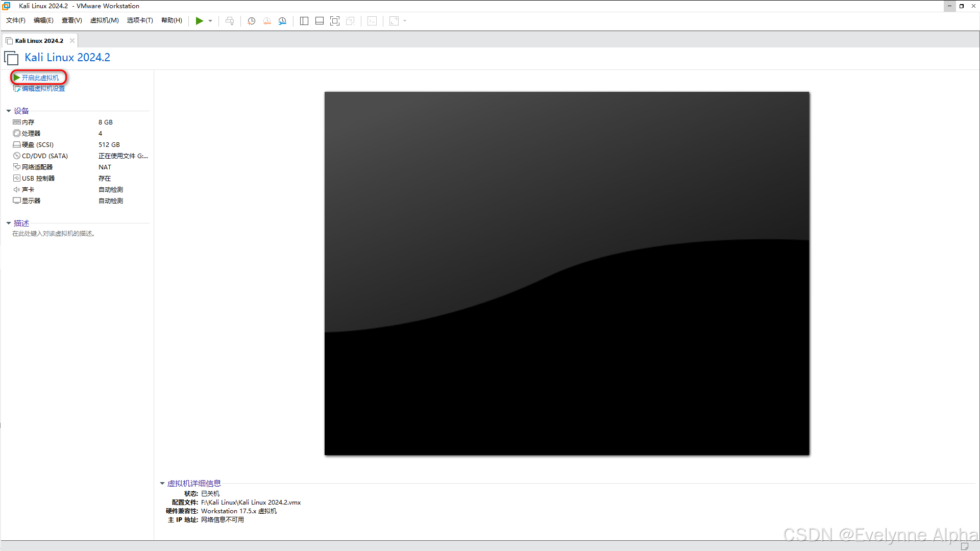
Task: Click the description text field
Action: (x=54, y=234)
